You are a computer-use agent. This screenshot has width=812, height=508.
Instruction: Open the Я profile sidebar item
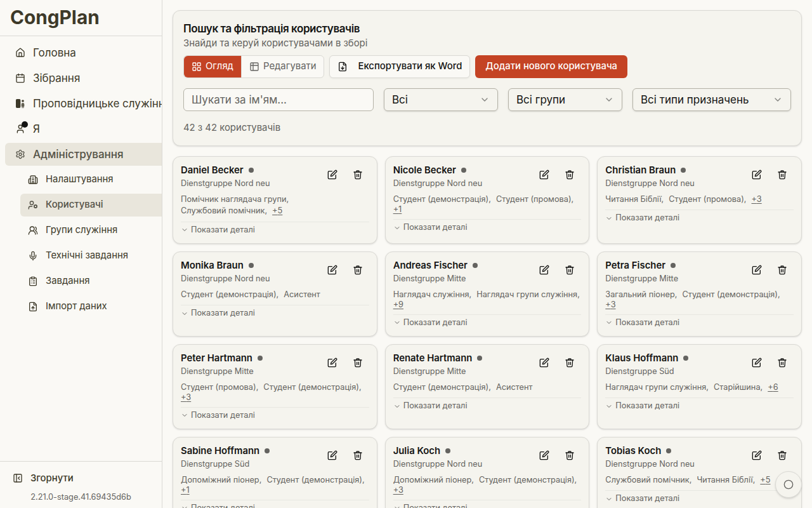tap(83, 129)
